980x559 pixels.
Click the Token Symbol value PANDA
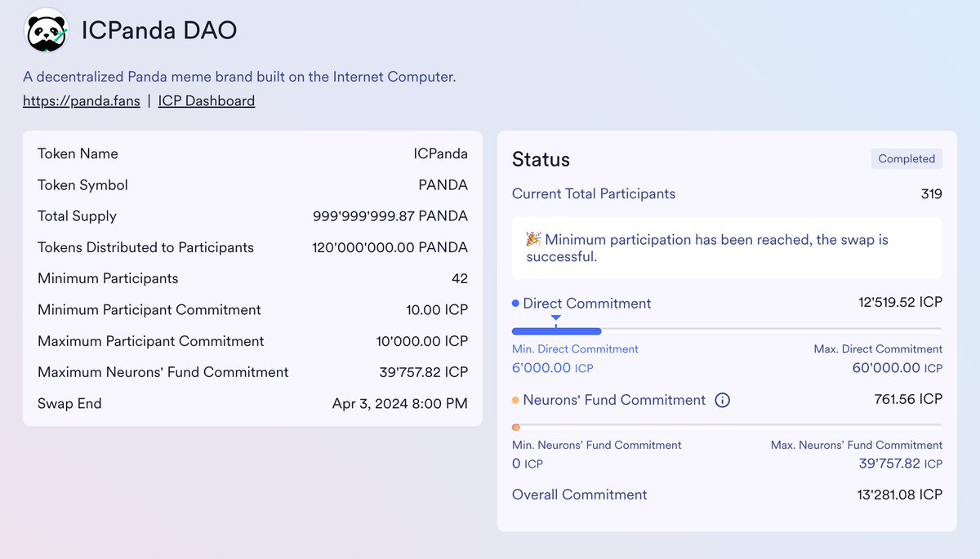point(443,185)
